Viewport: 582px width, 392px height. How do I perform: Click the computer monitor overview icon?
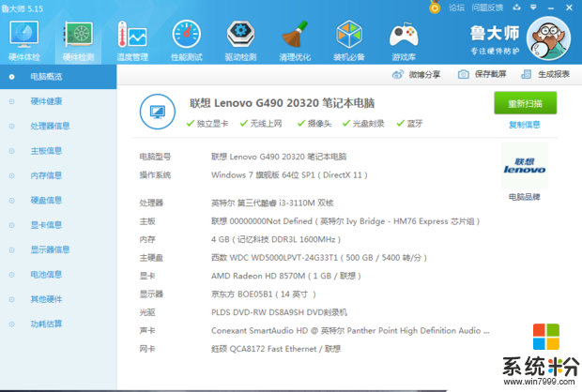click(x=158, y=112)
